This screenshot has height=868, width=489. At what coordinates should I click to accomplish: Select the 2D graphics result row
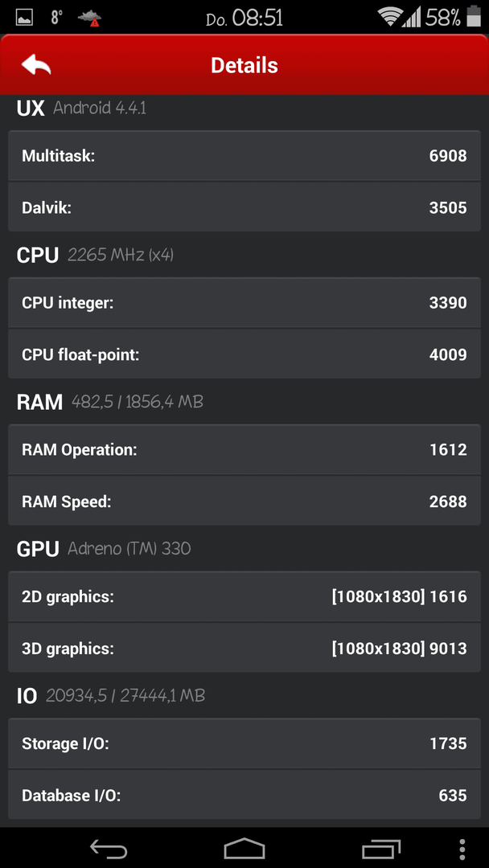[x=244, y=596]
